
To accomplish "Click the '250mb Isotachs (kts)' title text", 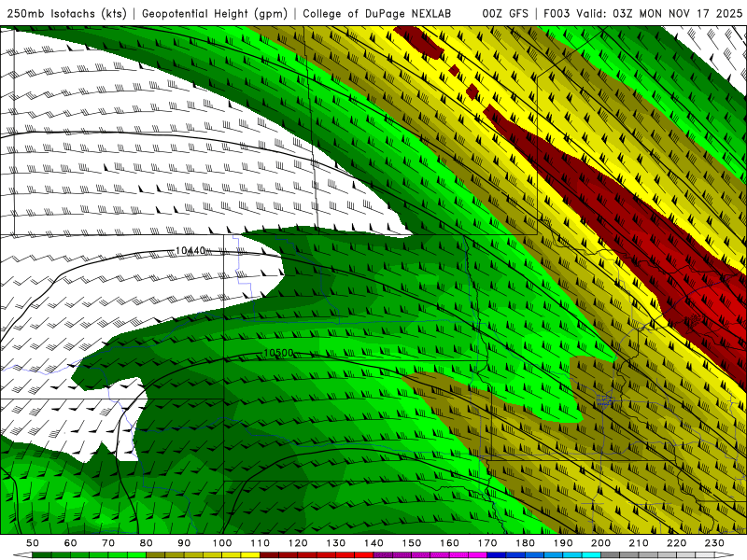I will pos(66,13).
